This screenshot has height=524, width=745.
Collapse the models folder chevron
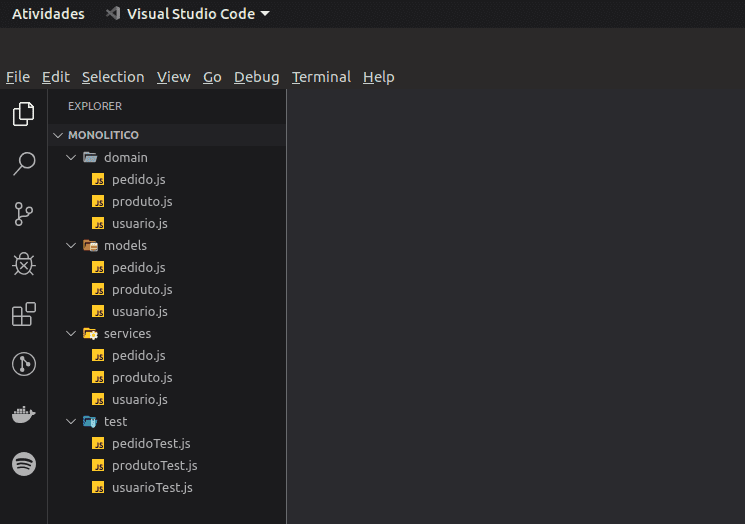(x=71, y=246)
